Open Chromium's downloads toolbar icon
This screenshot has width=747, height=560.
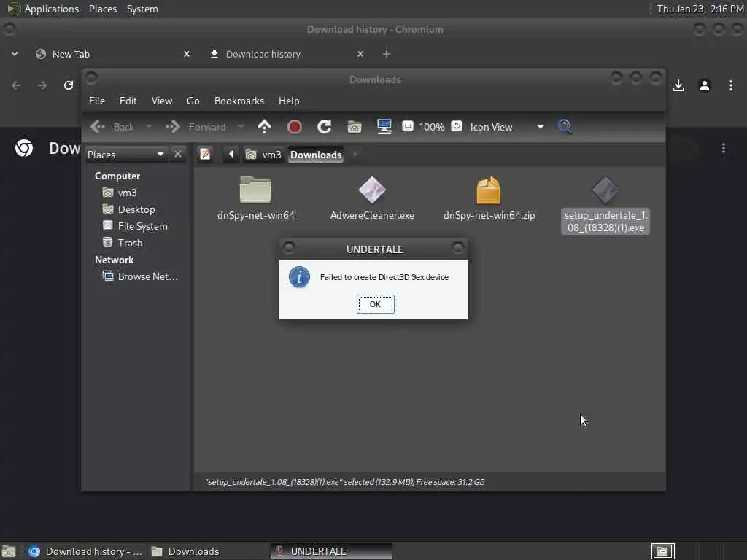678,85
